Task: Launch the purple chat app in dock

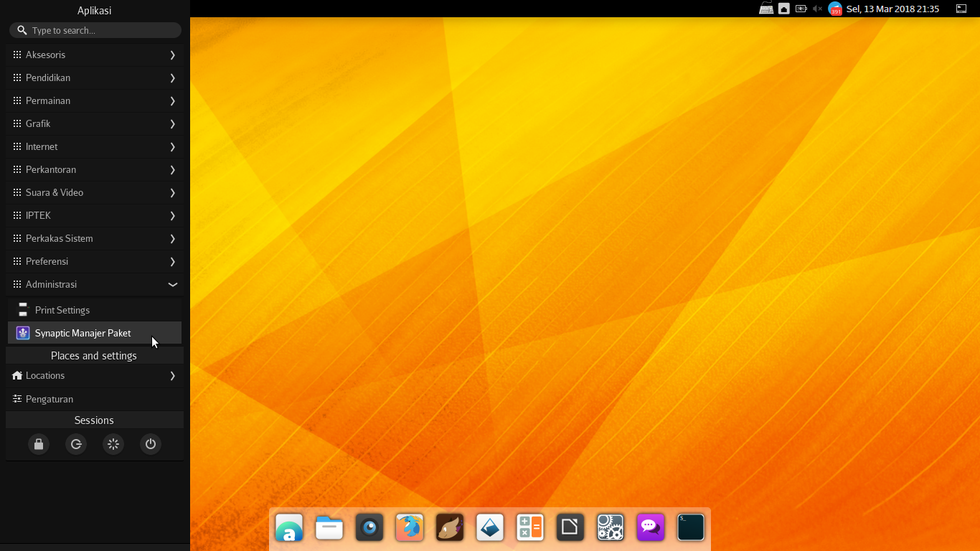Action: (651, 528)
